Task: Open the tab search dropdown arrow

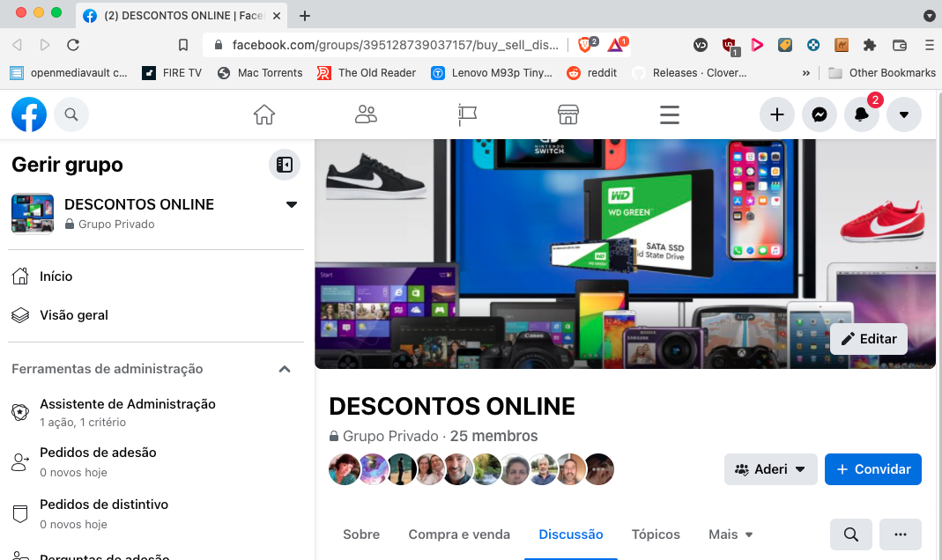Action: click(929, 16)
